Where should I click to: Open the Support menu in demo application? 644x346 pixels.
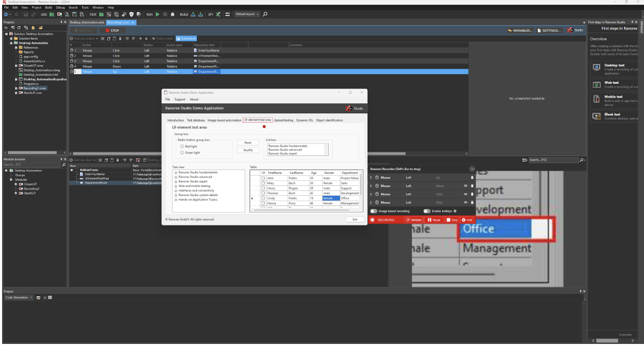(180, 99)
